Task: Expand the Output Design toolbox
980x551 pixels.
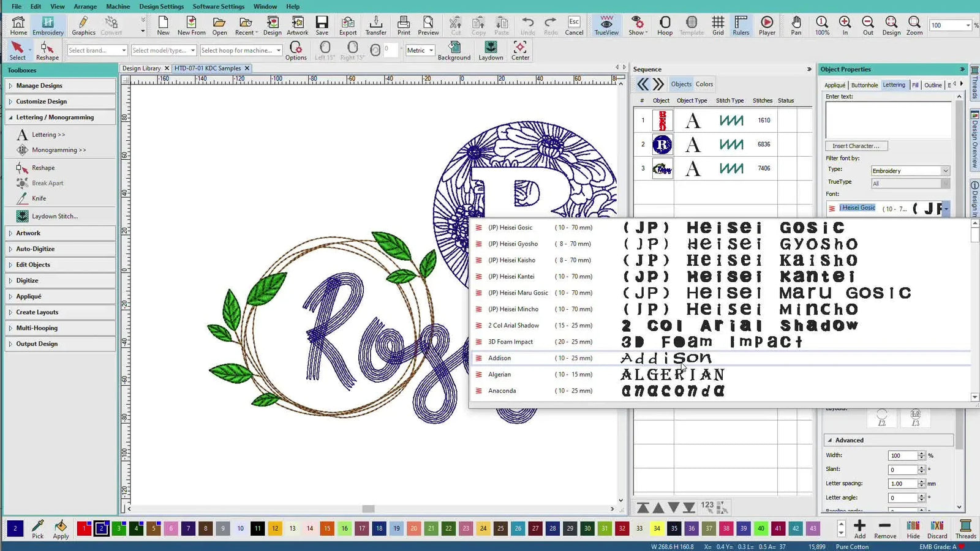Action: [60, 344]
